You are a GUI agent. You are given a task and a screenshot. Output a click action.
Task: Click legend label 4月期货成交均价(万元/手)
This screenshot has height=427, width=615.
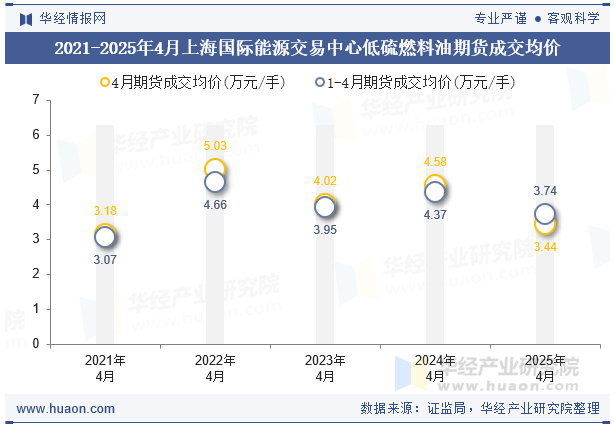click(x=198, y=82)
